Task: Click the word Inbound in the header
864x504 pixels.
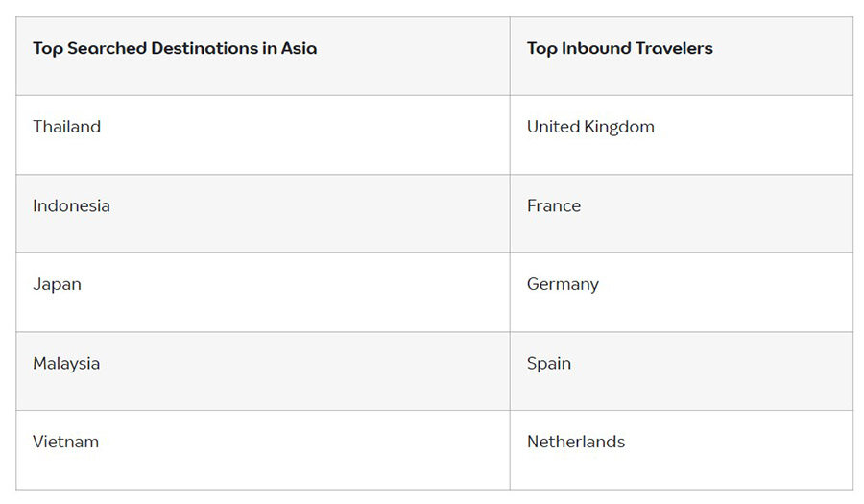Action: (595, 48)
